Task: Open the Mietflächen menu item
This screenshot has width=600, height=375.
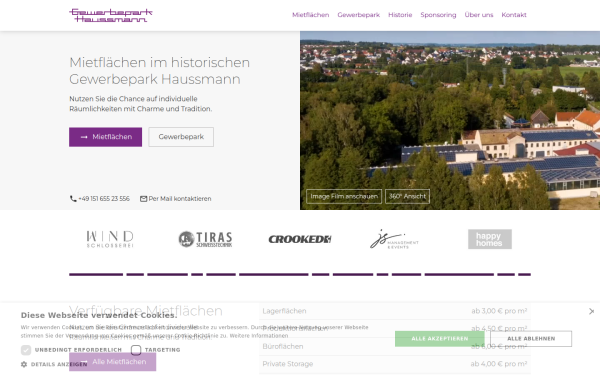Action: coord(310,15)
